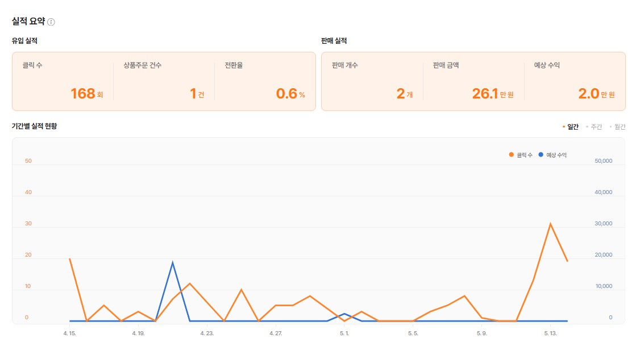Click the right axis value 20,000

pos(603,255)
